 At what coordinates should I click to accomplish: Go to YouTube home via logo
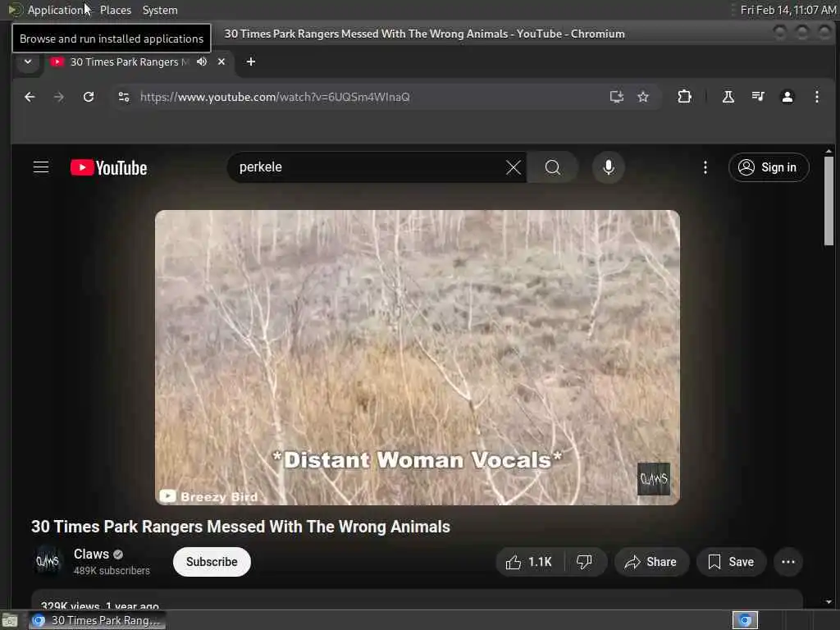pyautogui.click(x=109, y=167)
